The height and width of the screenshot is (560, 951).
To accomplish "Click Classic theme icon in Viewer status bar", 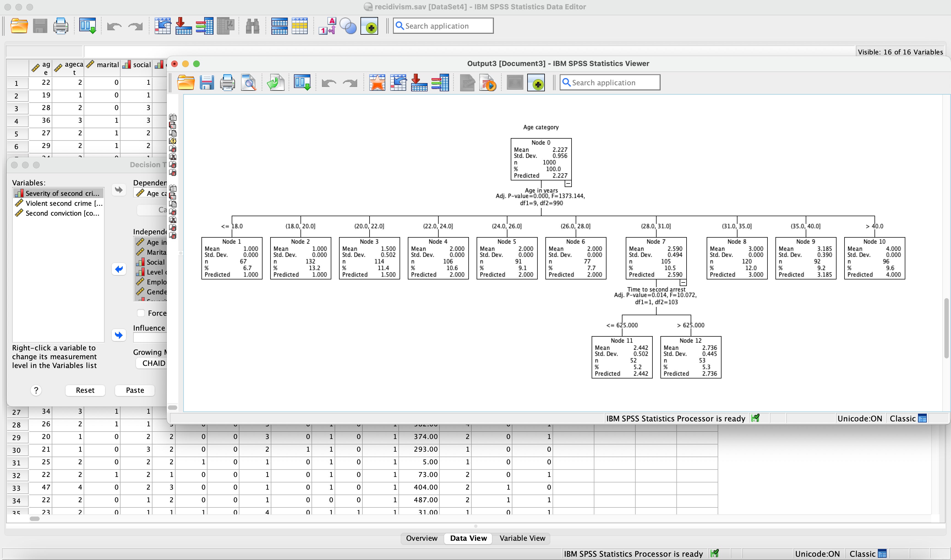I will point(922,418).
